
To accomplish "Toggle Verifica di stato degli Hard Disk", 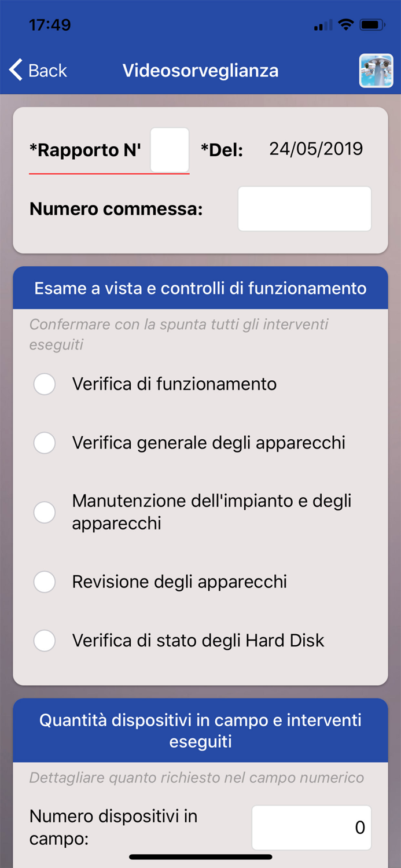I will pyautogui.click(x=45, y=640).
